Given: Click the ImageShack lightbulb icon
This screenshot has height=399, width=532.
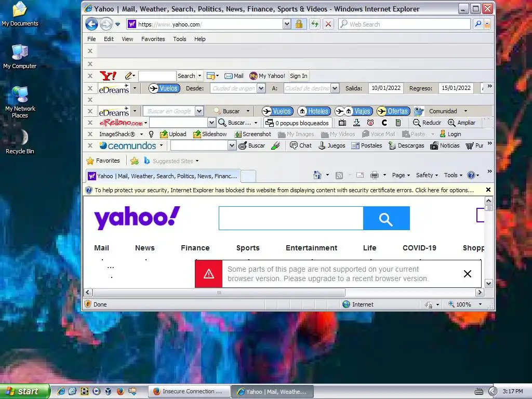Looking at the screenshot, I should (x=151, y=134).
